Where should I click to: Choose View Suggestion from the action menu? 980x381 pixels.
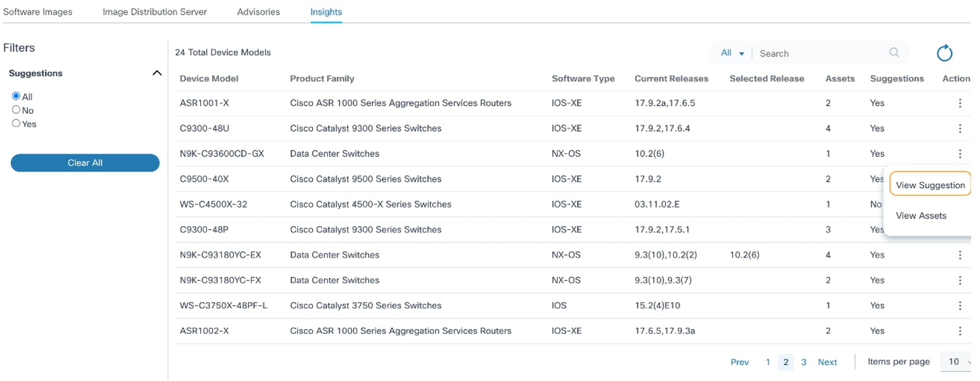coord(930,185)
